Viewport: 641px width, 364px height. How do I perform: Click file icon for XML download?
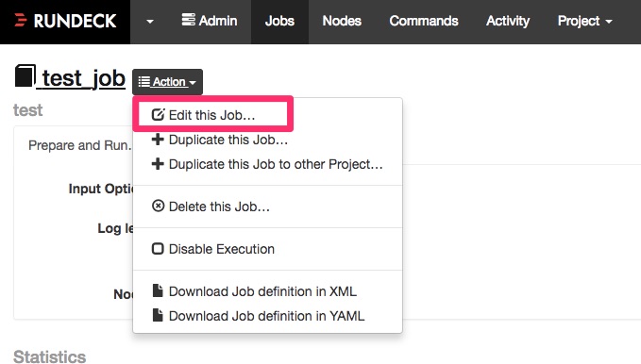(158, 290)
